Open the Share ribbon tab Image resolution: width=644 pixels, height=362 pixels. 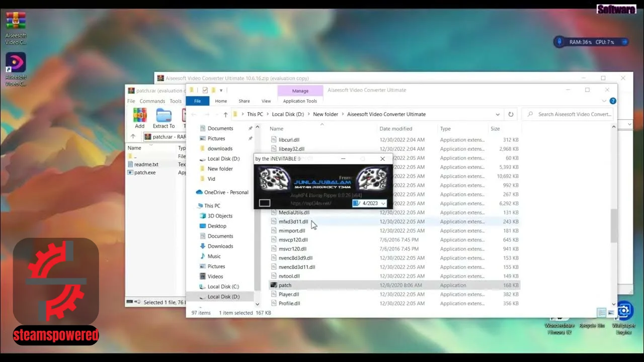tap(244, 101)
